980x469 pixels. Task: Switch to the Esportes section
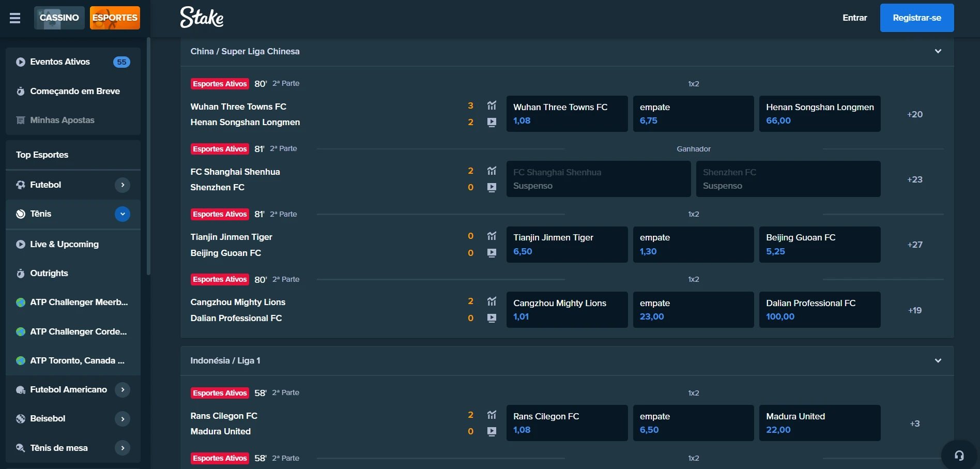[115, 18]
